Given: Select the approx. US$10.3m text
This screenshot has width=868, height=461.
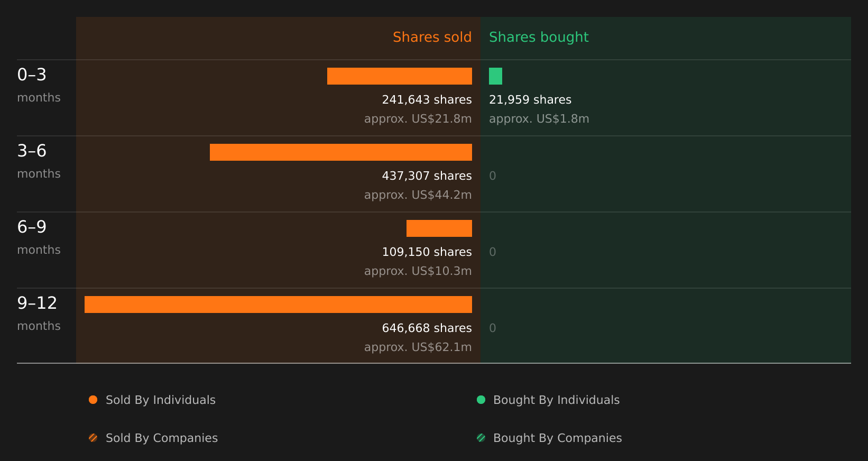Looking at the screenshot, I should [418, 271].
